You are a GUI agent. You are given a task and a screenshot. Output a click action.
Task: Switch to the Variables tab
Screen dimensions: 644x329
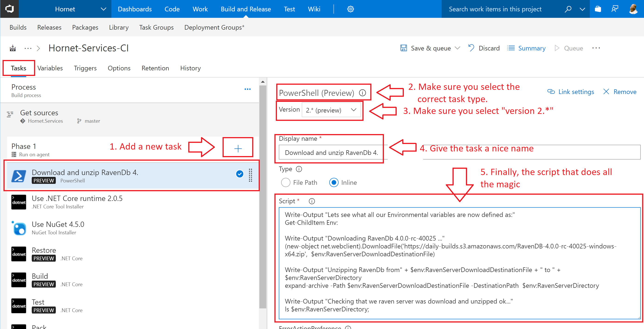[x=50, y=68]
